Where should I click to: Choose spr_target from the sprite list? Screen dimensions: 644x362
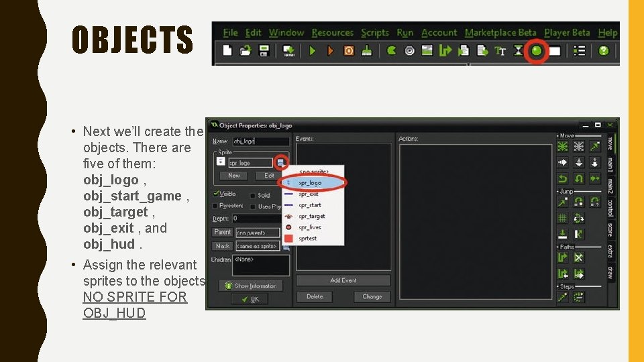[x=313, y=216]
